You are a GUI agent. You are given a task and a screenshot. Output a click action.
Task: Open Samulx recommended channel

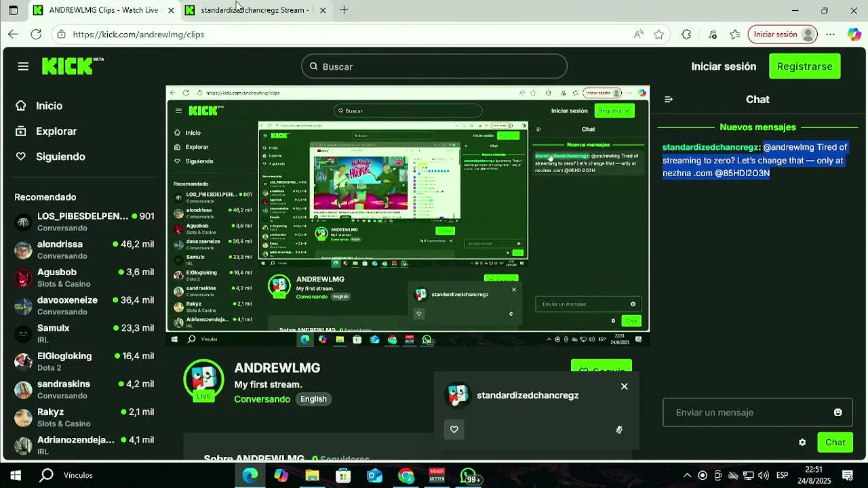[x=85, y=333]
